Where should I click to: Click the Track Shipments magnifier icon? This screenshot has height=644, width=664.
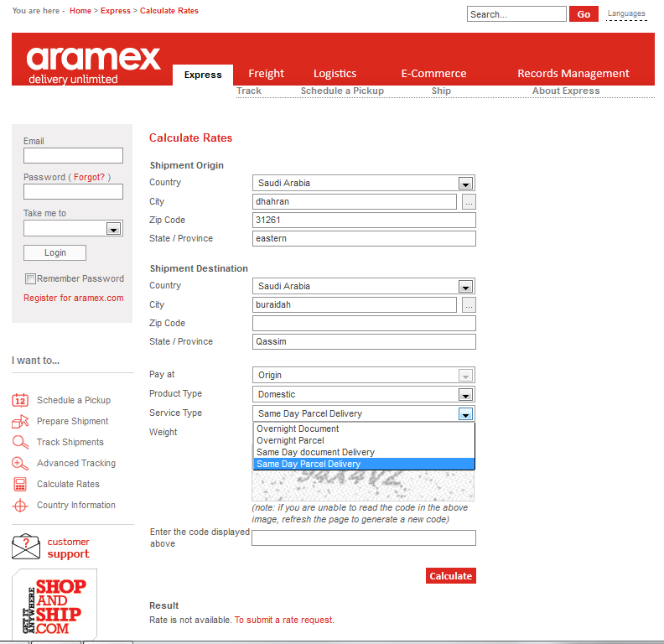21,442
